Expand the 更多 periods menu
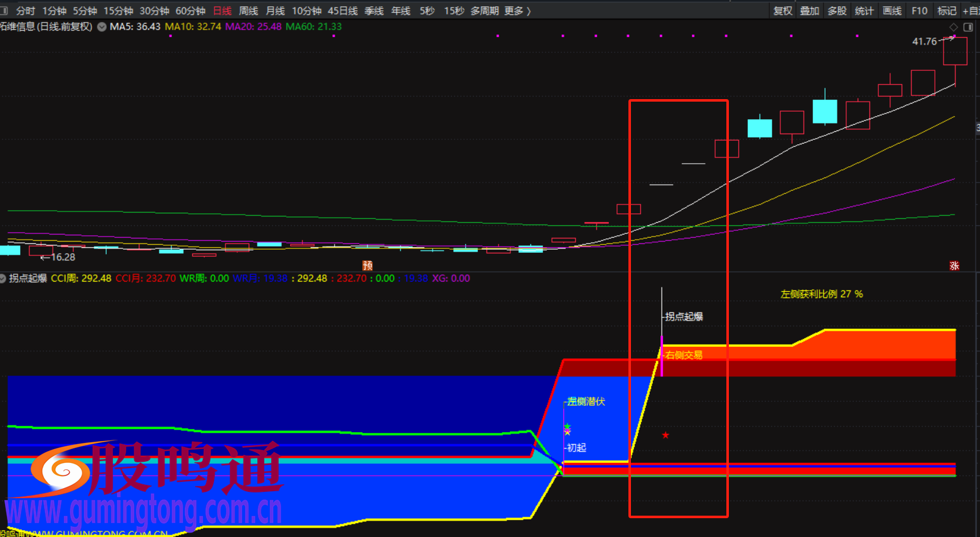The image size is (980, 537). click(x=517, y=11)
